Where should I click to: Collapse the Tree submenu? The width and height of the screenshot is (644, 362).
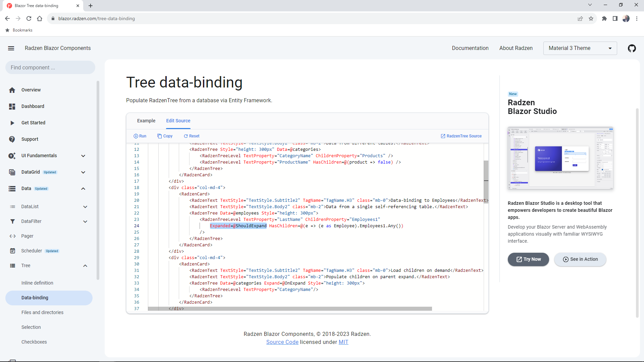point(85,265)
